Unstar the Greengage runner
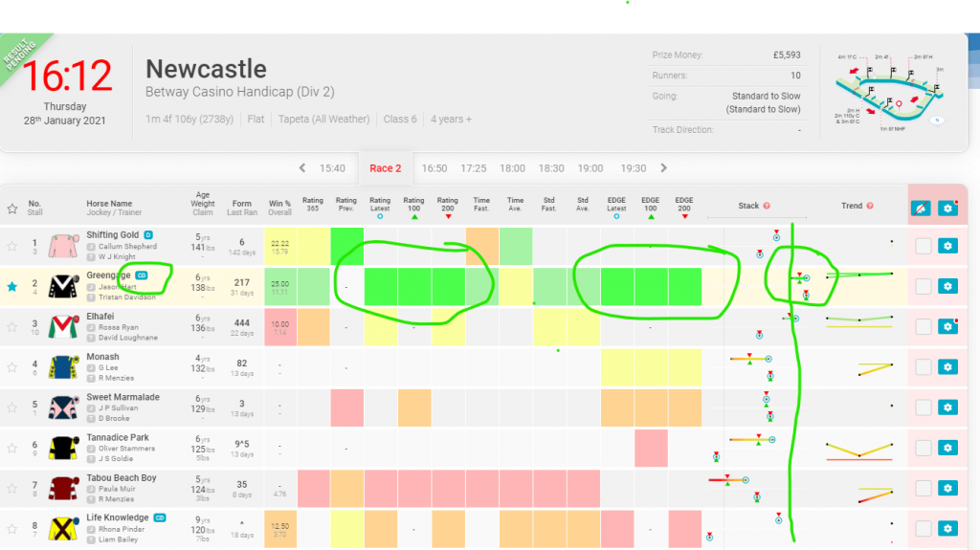980x550 pixels. point(12,286)
